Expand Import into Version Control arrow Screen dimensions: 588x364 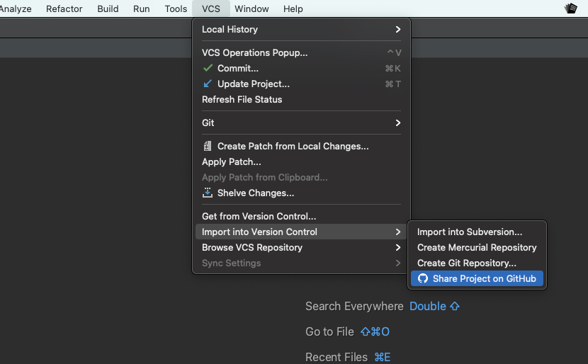pos(398,232)
